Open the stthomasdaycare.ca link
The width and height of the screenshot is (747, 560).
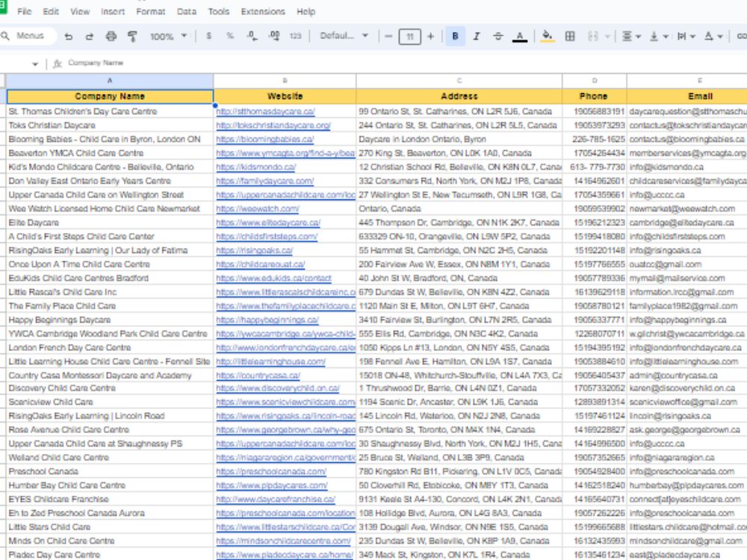click(x=265, y=111)
